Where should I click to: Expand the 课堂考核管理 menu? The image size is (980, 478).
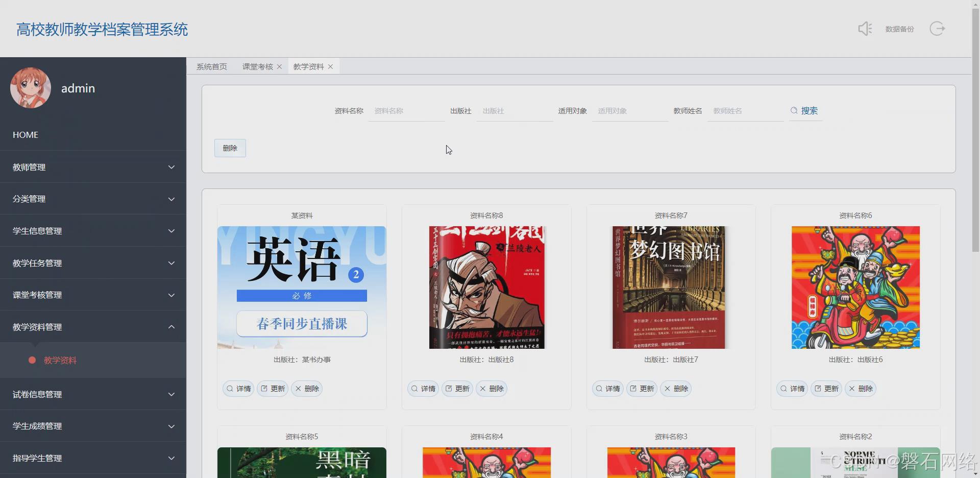(93, 295)
